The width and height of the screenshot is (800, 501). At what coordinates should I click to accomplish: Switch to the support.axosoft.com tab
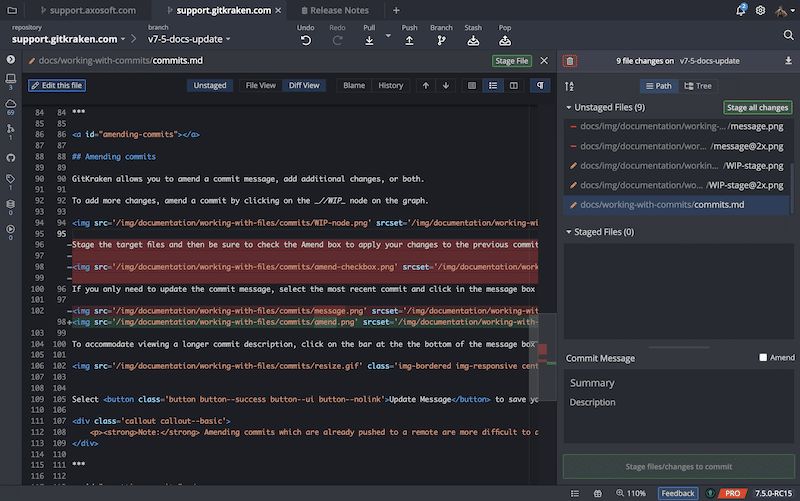[x=88, y=10]
